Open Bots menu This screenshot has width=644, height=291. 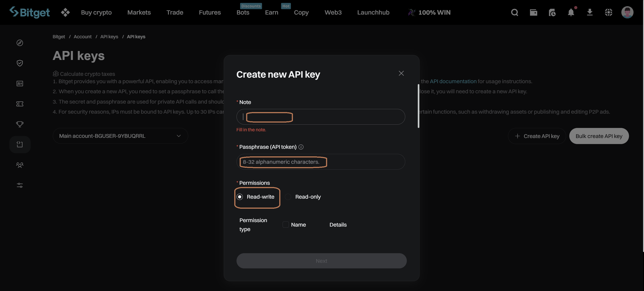(x=243, y=12)
